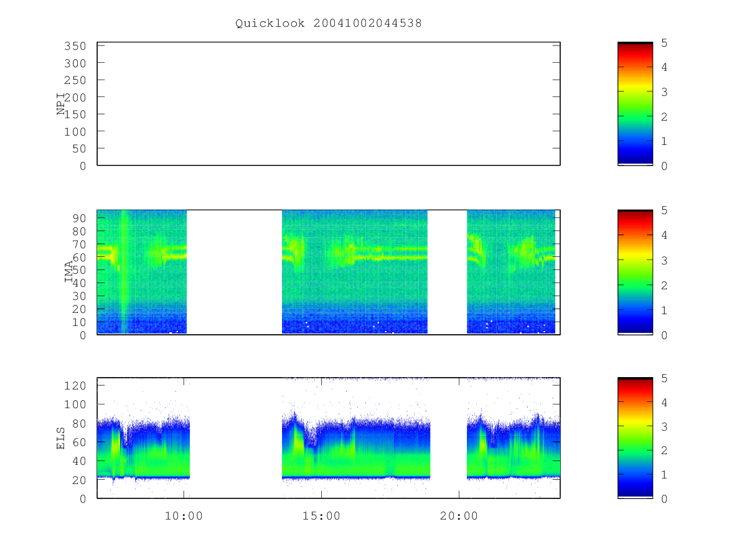Click the IMA spectrogram segment before 10:00
The width and height of the screenshot is (747, 560).
pos(142,272)
